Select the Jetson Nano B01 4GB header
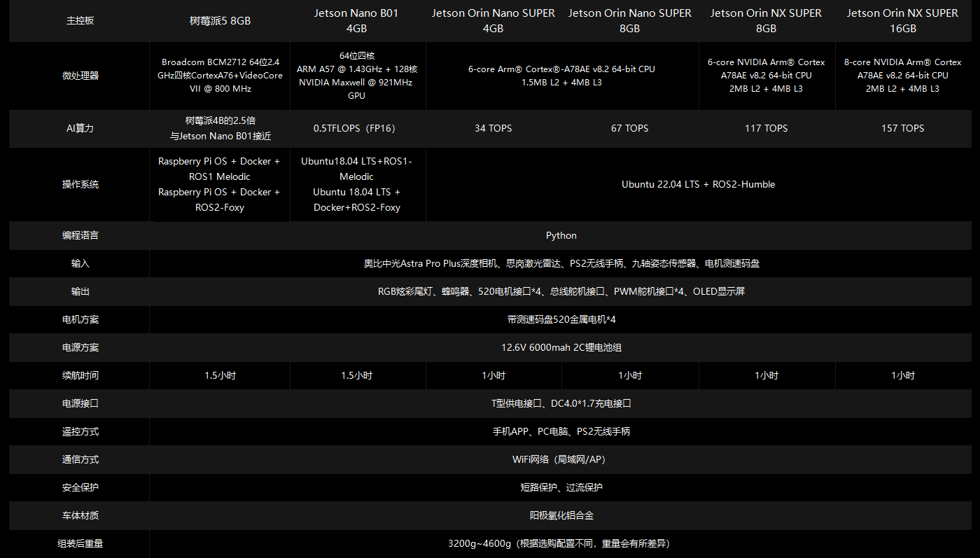The image size is (980, 558). [x=356, y=21]
